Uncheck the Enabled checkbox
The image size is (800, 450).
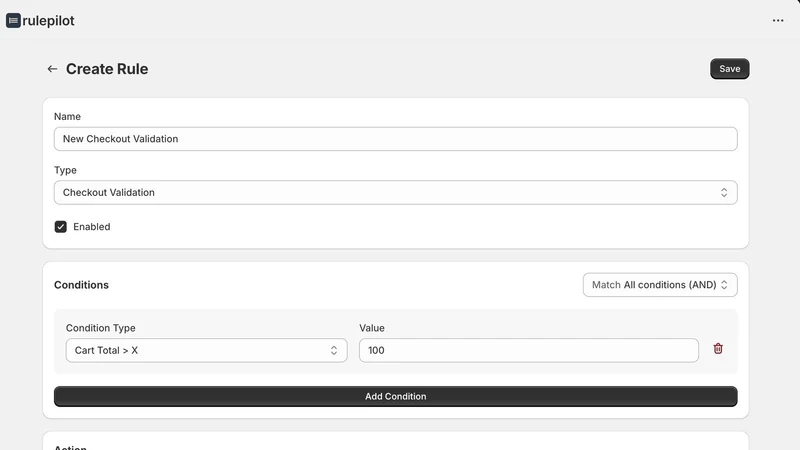coord(61,227)
